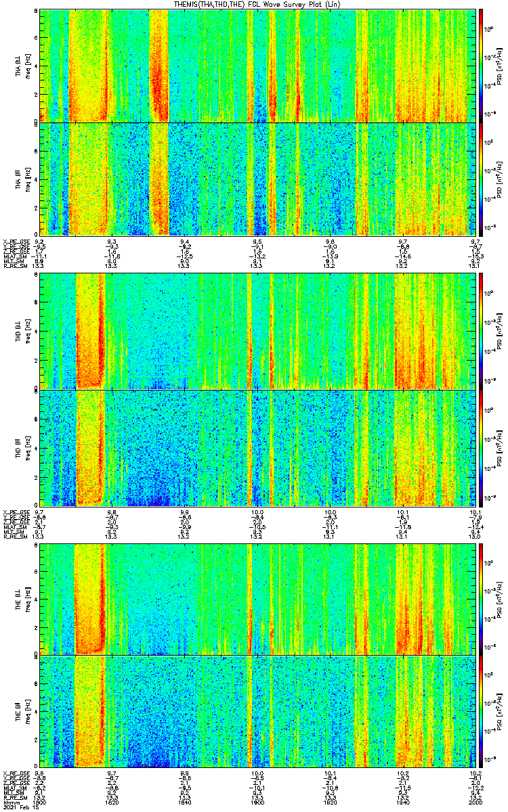
Task: Select the THD B-parallel spectrogram panel
Action: [x=257, y=447]
